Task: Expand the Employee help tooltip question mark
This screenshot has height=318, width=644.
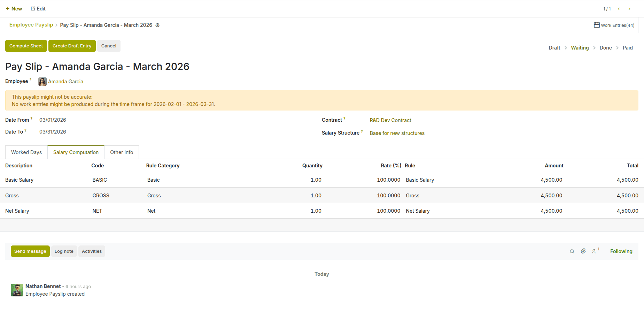Action: click(30, 79)
